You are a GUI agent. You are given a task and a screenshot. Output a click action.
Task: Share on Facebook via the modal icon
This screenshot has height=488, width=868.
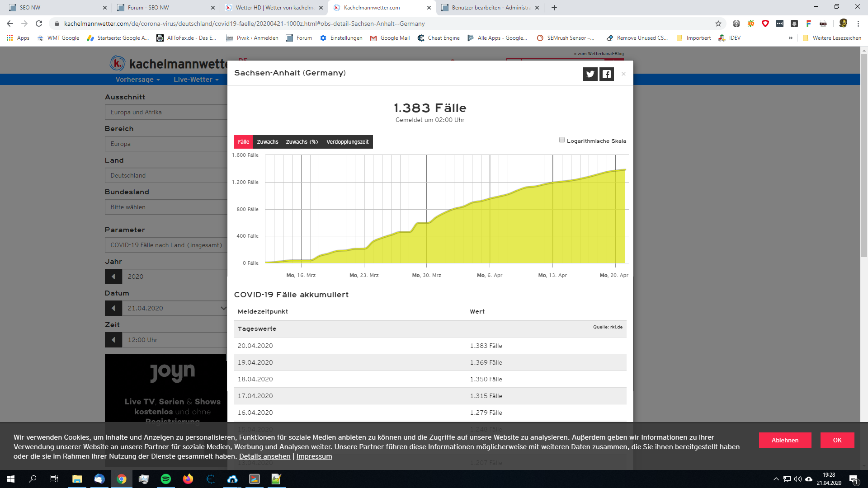(x=607, y=74)
